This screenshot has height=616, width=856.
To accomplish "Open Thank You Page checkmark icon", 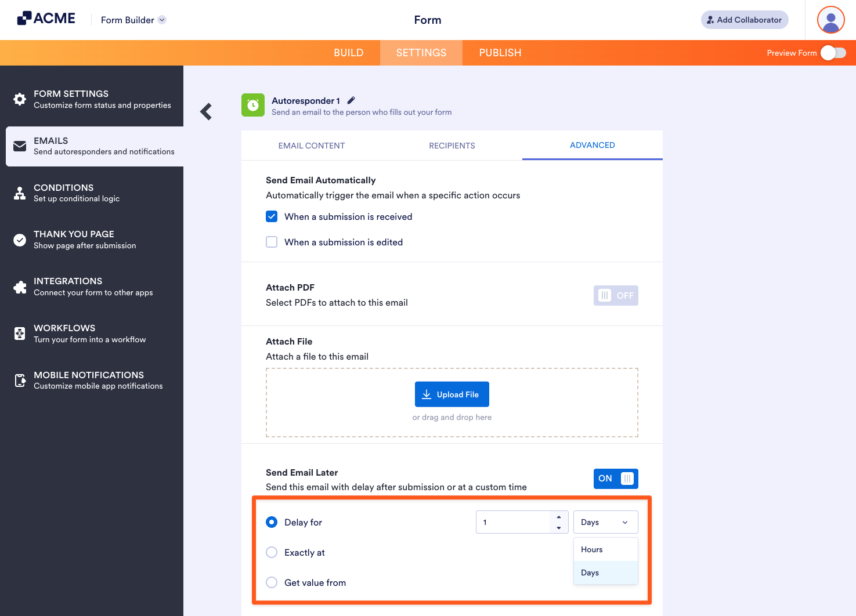I will pos(19,240).
